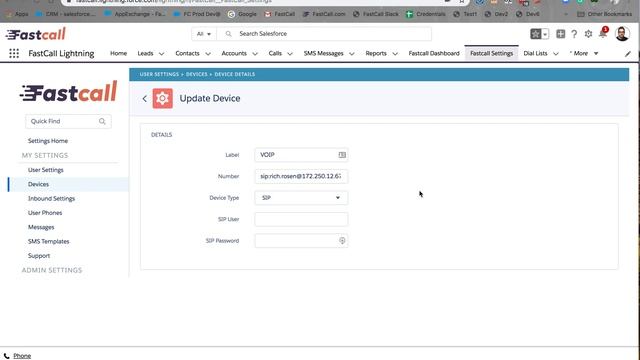Screen dimensions: 640x360
Task: Open the Other Bookmarks folder
Action: [x=604, y=14]
